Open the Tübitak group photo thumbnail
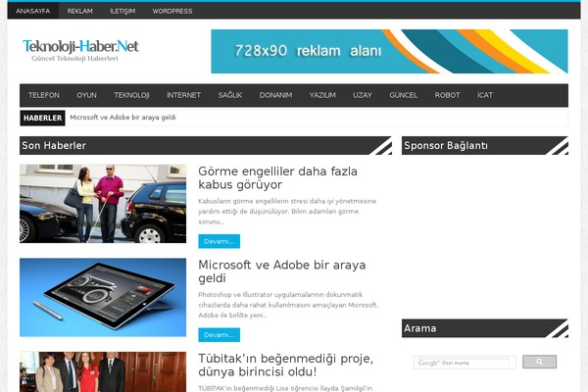 tap(103, 371)
